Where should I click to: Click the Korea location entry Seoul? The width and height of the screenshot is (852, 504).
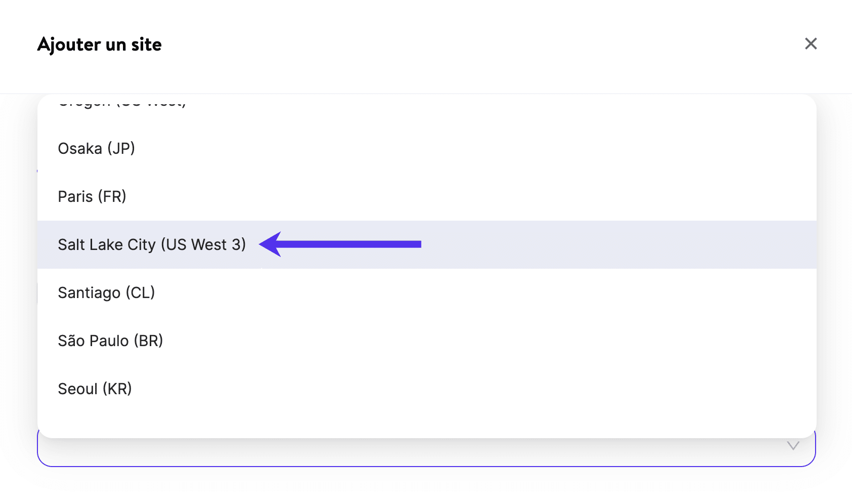click(x=95, y=389)
